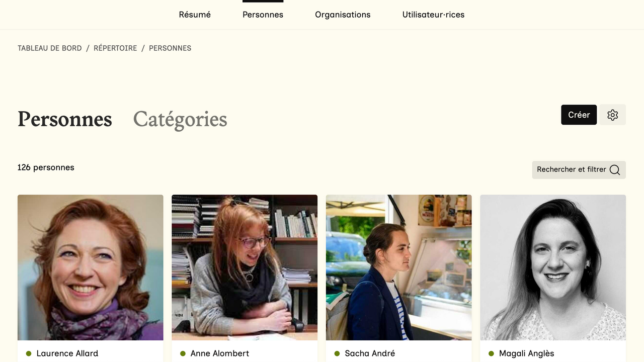
Task: Select the Personnes heading tab
Action: pyautogui.click(x=65, y=119)
